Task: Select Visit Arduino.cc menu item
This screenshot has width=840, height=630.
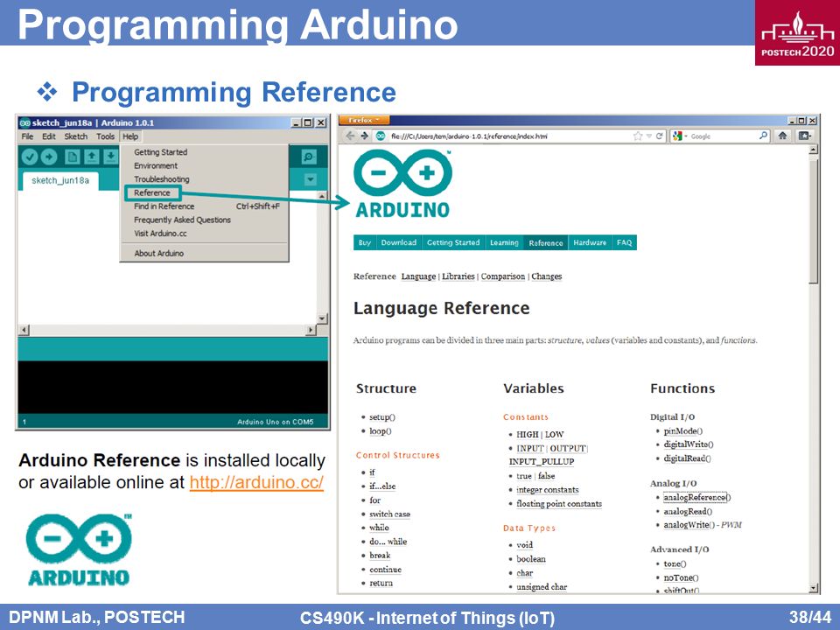Action: click(x=204, y=233)
